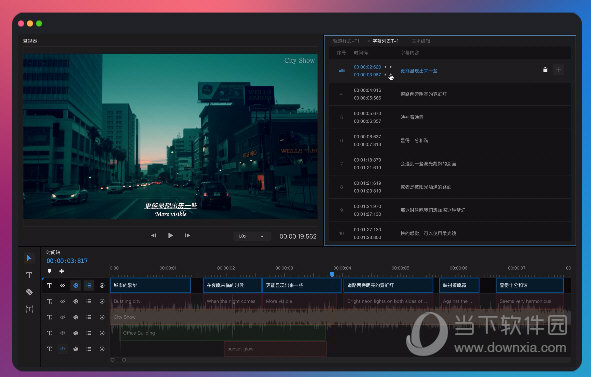Select the 'When the night comes' clip

coord(232,301)
